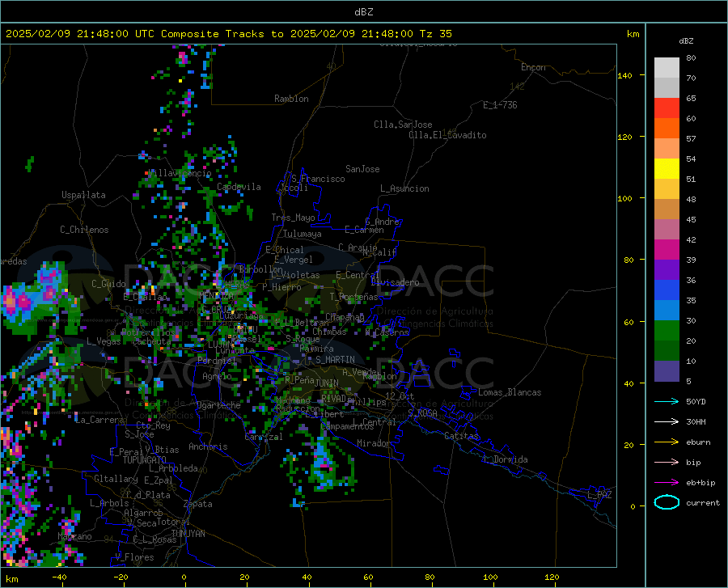Select the bright yellow 51-54 dBZ swatch
This screenshot has width=728, height=588.
pos(667,169)
